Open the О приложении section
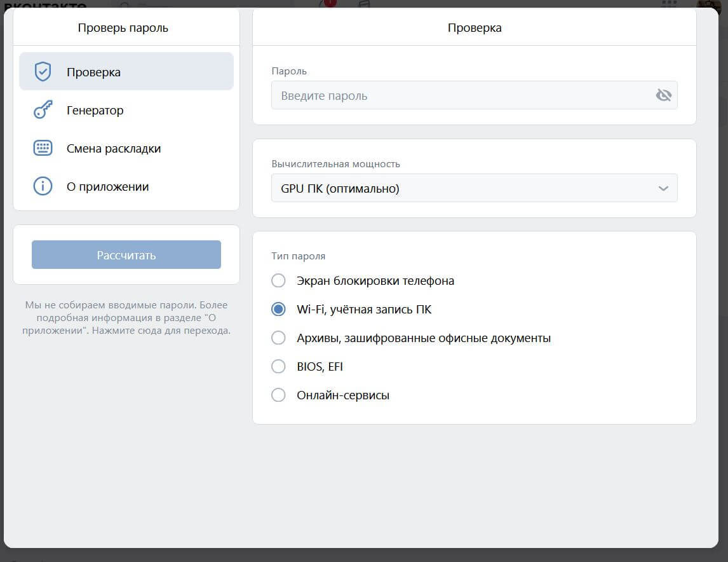The height and width of the screenshot is (562, 728). (108, 186)
